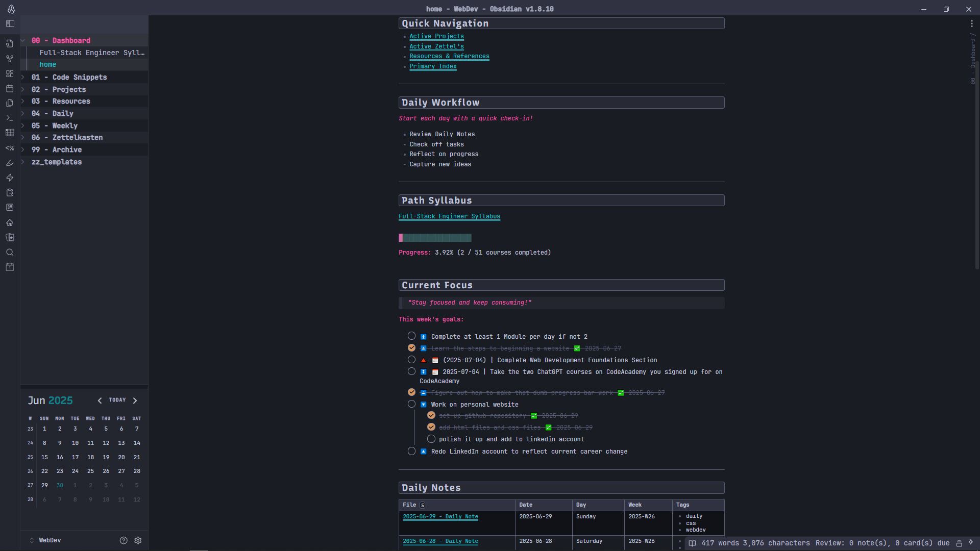The image size is (980, 551).
Task: Check 'Take the two ChatGPT courses' task
Action: click(411, 371)
